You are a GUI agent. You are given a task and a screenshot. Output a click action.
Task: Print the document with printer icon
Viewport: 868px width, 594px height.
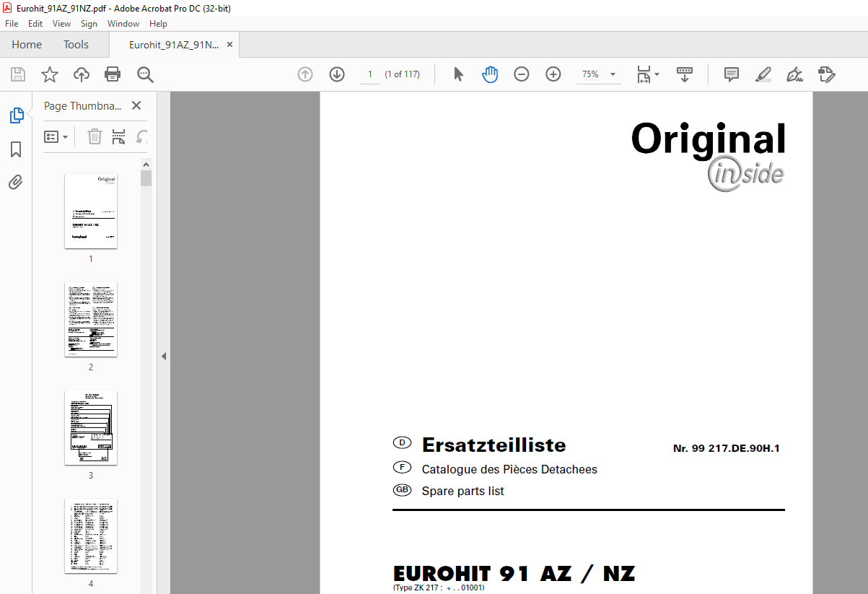113,74
